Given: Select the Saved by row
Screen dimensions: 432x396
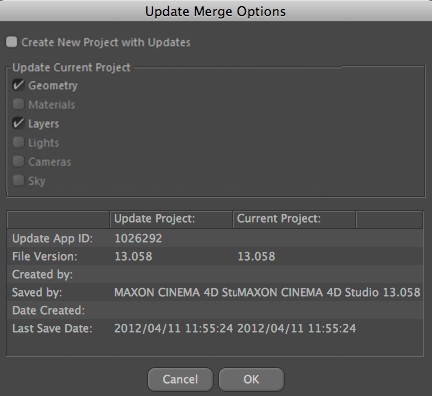Looking at the screenshot, I should tap(215, 292).
